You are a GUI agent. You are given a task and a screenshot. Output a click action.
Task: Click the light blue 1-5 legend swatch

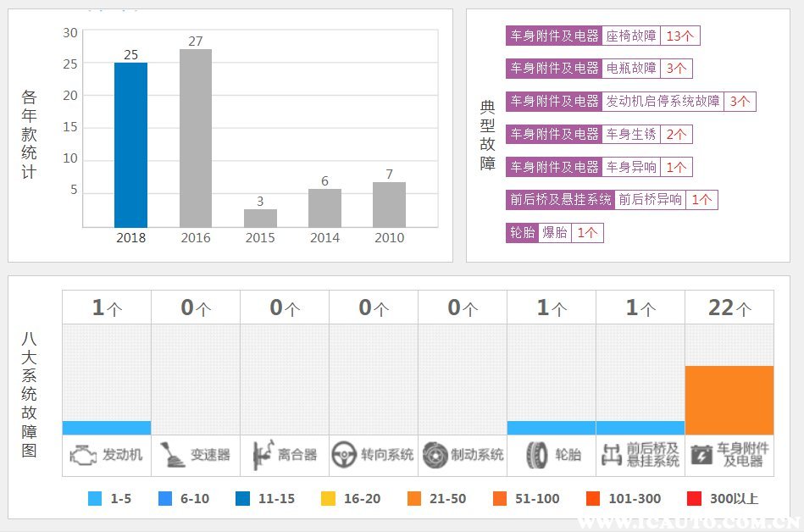(95, 499)
